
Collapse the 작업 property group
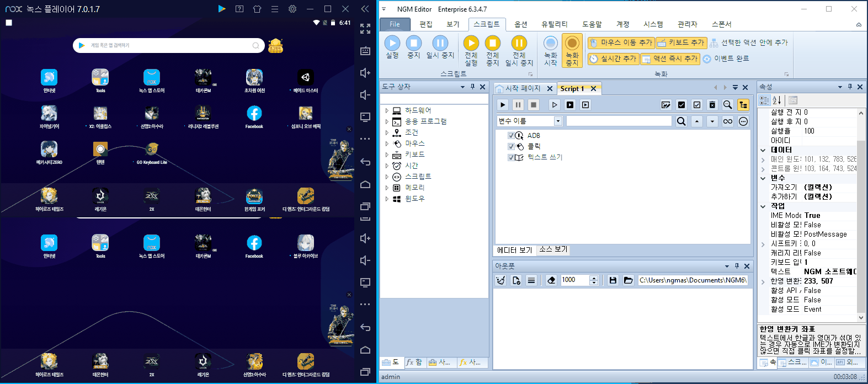[763, 206]
